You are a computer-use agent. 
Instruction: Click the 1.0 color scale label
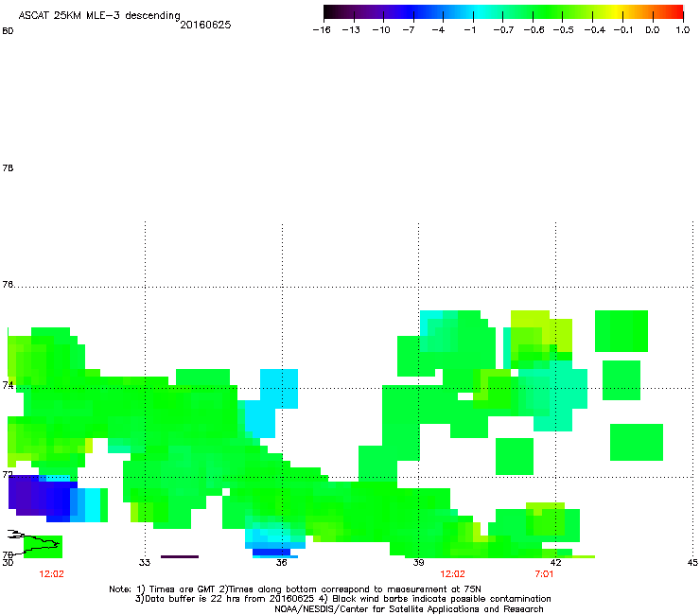click(x=683, y=30)
